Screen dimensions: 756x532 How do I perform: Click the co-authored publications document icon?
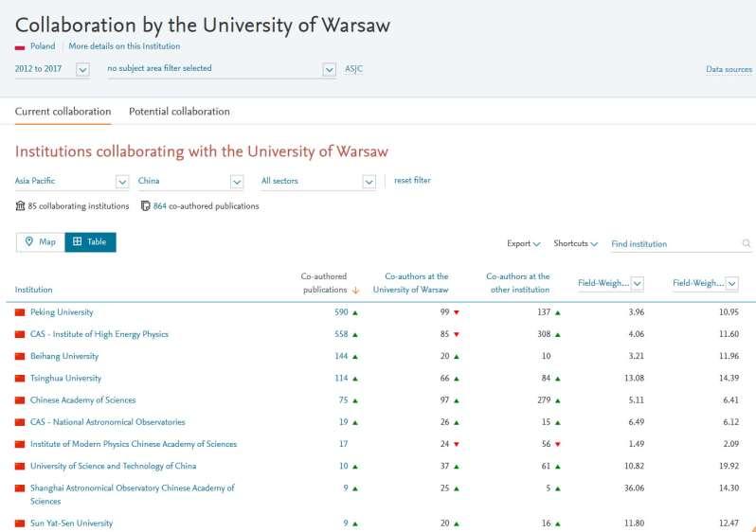coord(145,205)
